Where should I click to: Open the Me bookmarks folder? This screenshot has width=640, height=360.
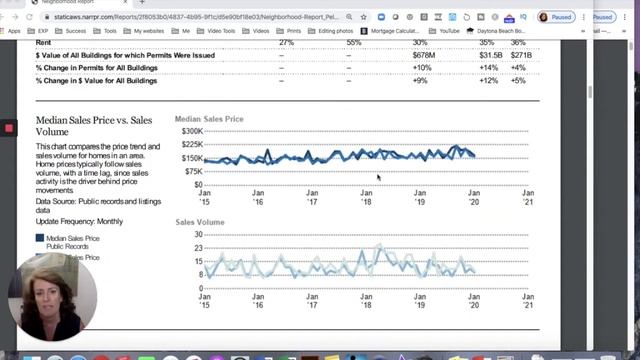click(180, 31)
